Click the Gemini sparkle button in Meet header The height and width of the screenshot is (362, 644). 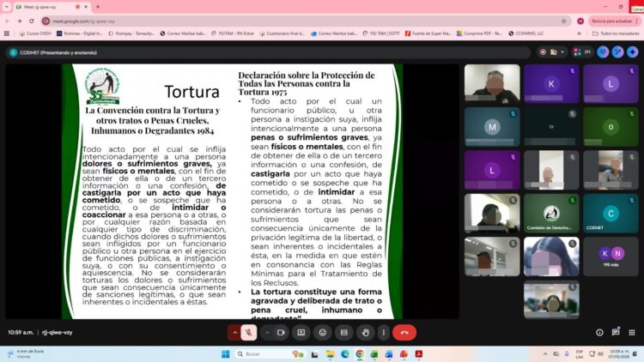tap(633, 52)
